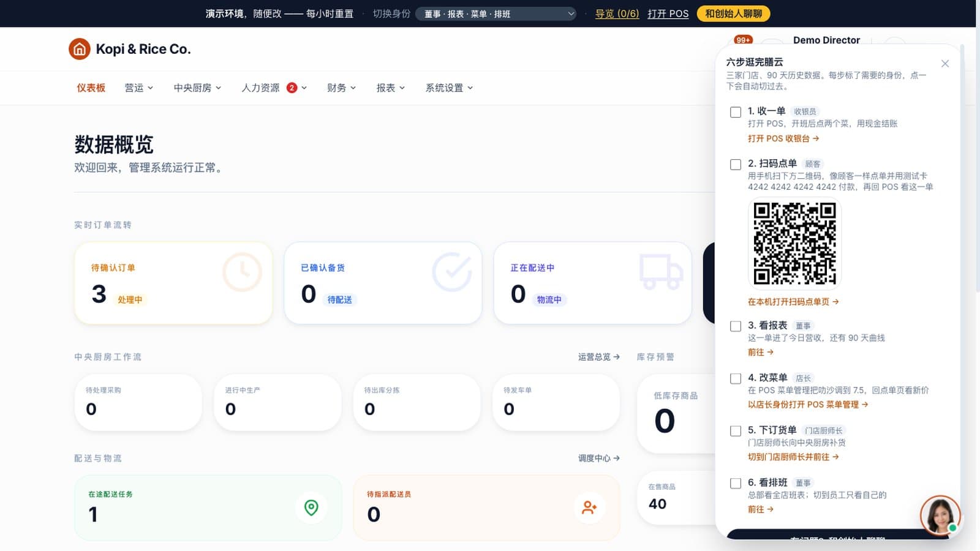Click the Kopi & Rice Co. house logo
980x551 pixels.
(x=80, y=49)
